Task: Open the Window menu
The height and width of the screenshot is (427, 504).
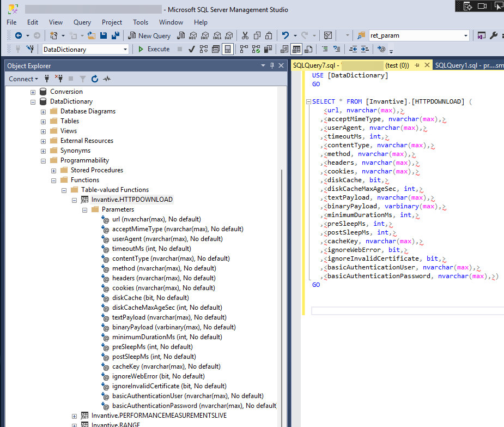Action: [x=171, y=22]
